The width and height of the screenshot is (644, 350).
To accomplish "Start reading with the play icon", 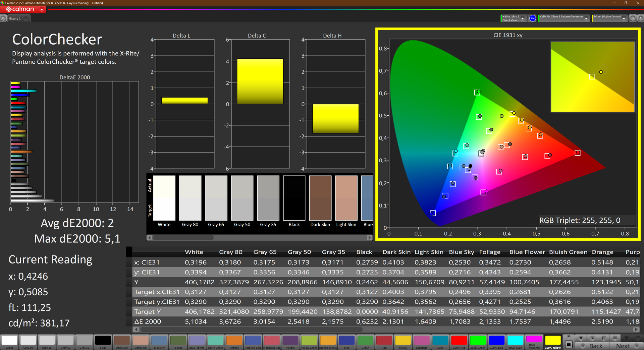I will click(x=592, y=338).
